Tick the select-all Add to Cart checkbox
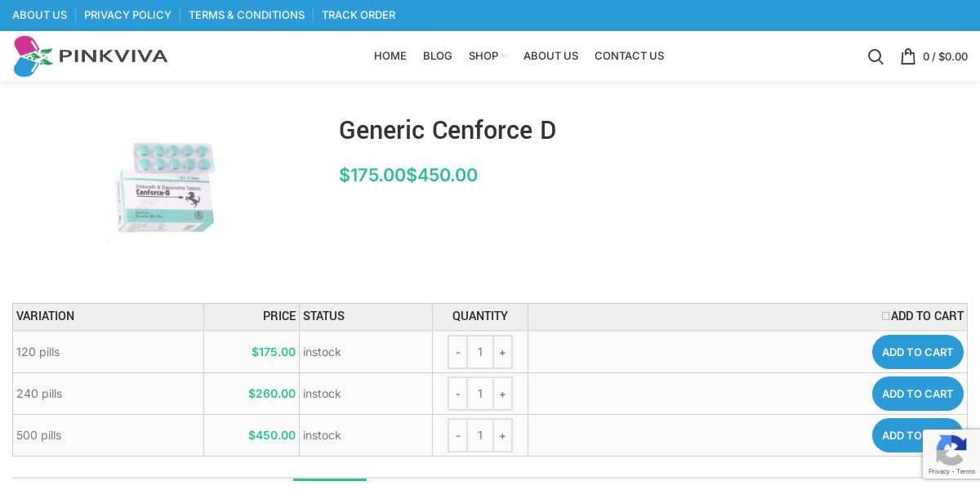This screenshot has width=980, height=490. pos(886,316)
